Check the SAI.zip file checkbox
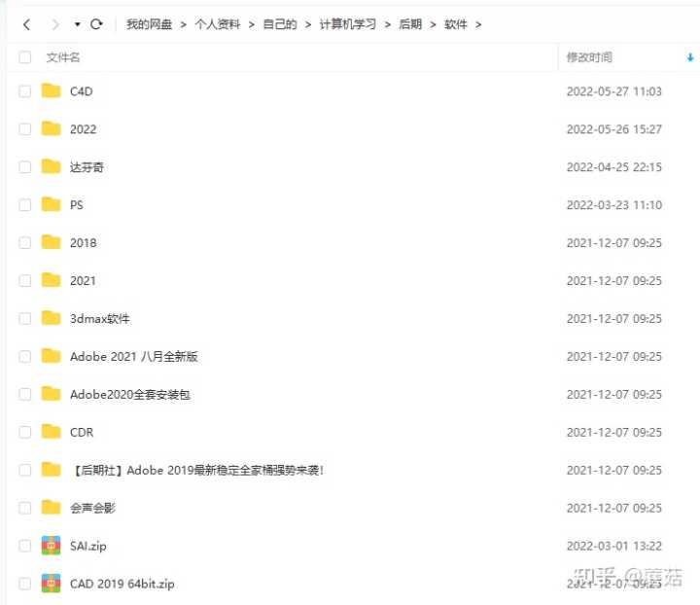Image resolution: width=700 pixels, height=605 pixels. pyautogui.click(x=25, y=546)
